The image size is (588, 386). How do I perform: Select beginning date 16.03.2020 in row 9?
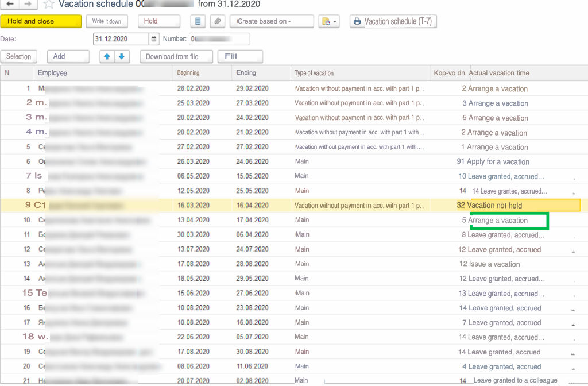pos(194,205)
